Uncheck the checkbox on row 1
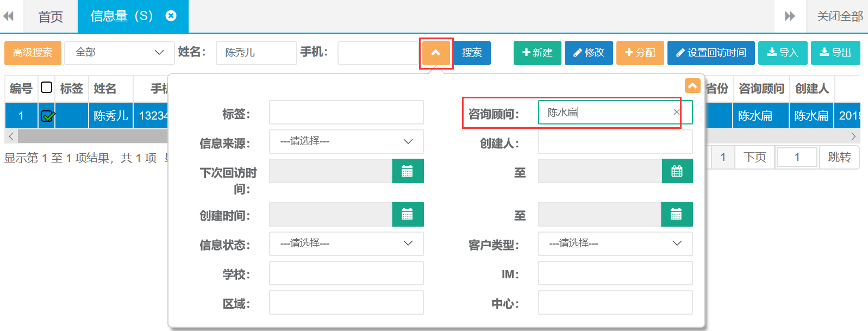Screen dimensions: 868x331 (47, 116)
